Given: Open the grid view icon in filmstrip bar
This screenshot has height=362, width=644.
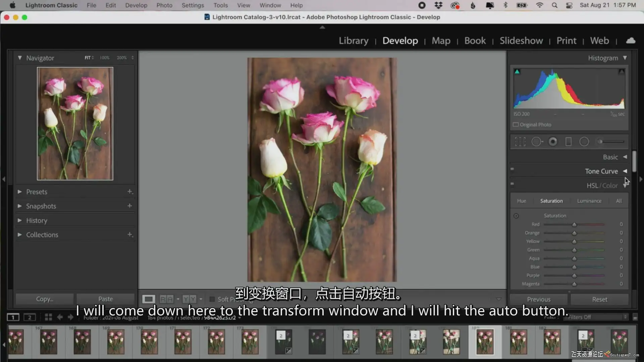Looking at the screenshot, I should click(48, 317).
